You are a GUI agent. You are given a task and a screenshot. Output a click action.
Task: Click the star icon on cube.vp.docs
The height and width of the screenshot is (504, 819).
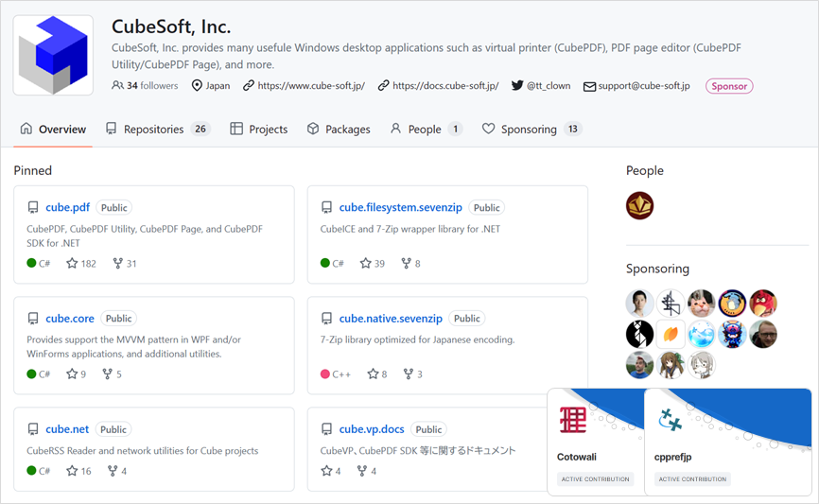tap(327, 471)
